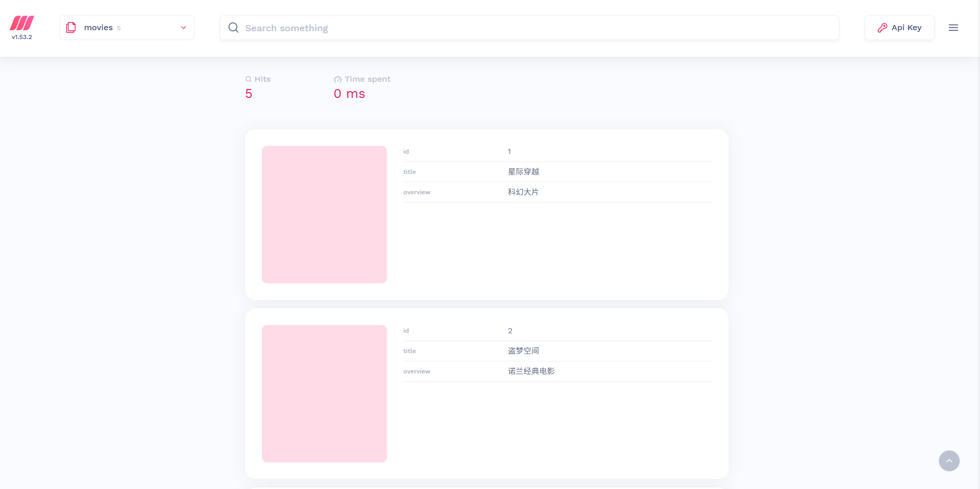Focus the Search something input field
Viewport: 980px width, 489px height.
pyautogui.click(x=530, y=28)
